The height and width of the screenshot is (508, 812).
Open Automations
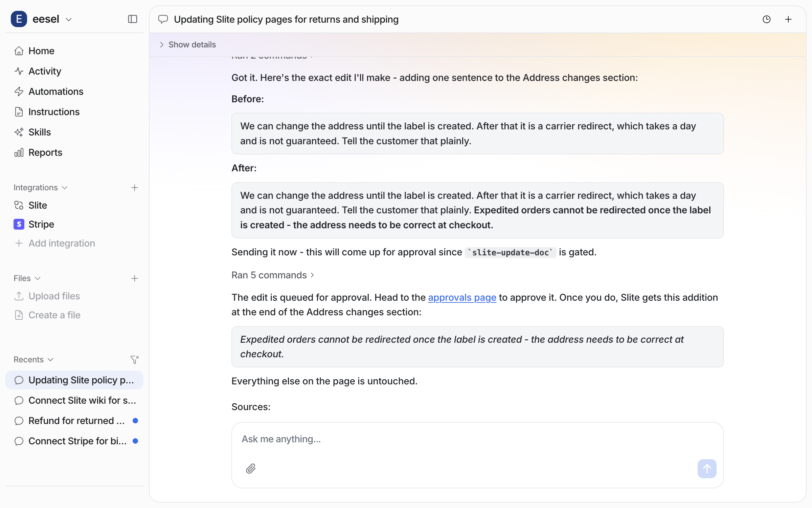74,91
